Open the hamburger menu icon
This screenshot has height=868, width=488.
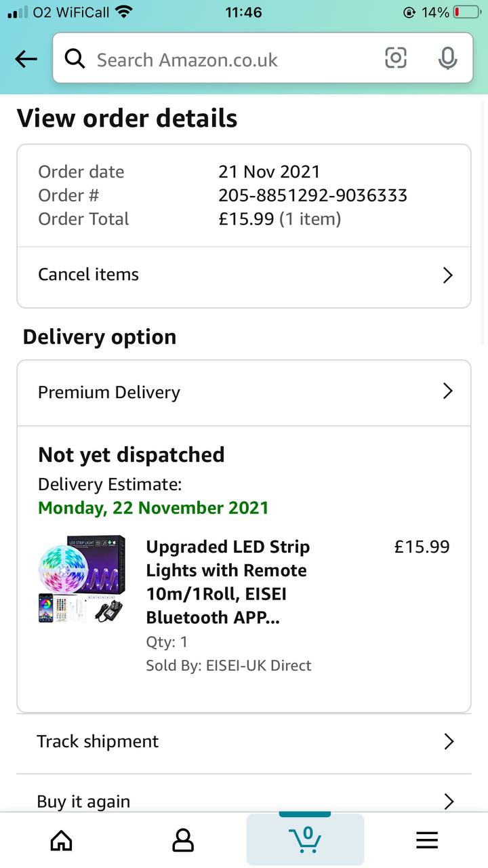(x=427, y=841)
